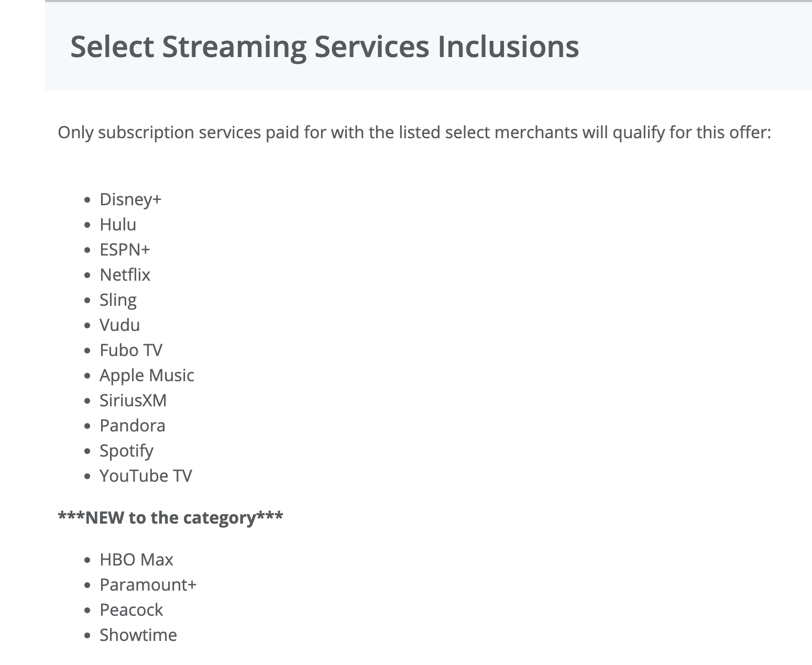Screen dimensions: 812x665
Task: Select the Disney+ list item
Action: [x=130, y=199]
